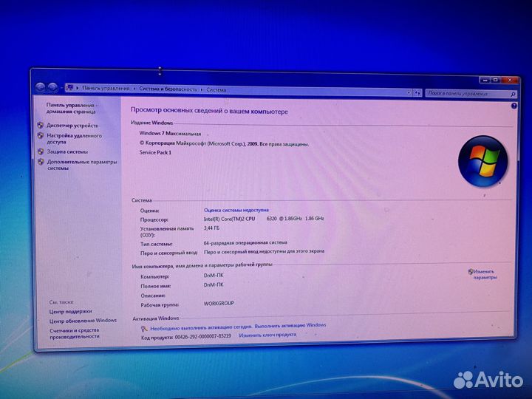Screen dimensions: 532x399
Task: Click the shield icon beside Дополнительные параметры системы
Action: tap(41, 162)
